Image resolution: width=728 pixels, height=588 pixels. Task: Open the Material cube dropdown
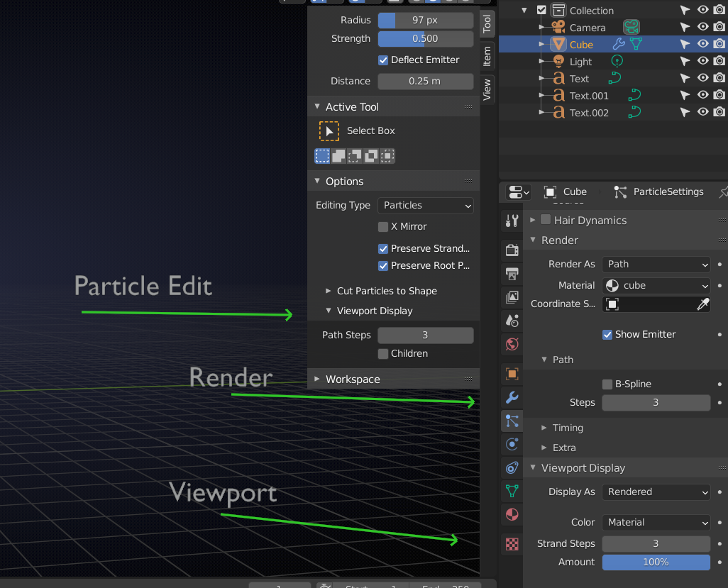tap(656, 286)
